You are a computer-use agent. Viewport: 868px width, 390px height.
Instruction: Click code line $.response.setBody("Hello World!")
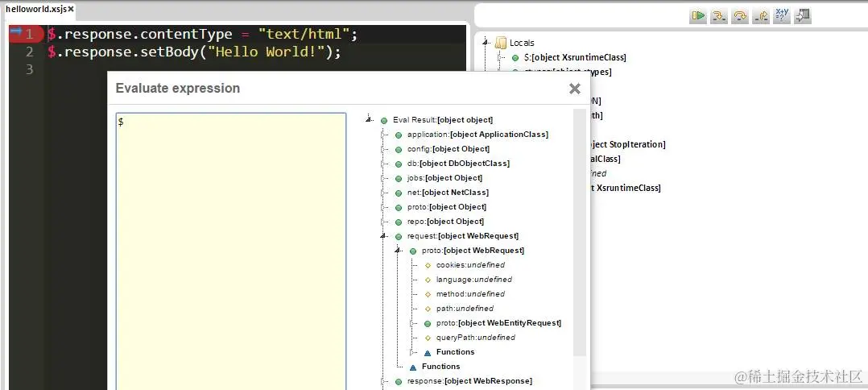tap(194, 52)
